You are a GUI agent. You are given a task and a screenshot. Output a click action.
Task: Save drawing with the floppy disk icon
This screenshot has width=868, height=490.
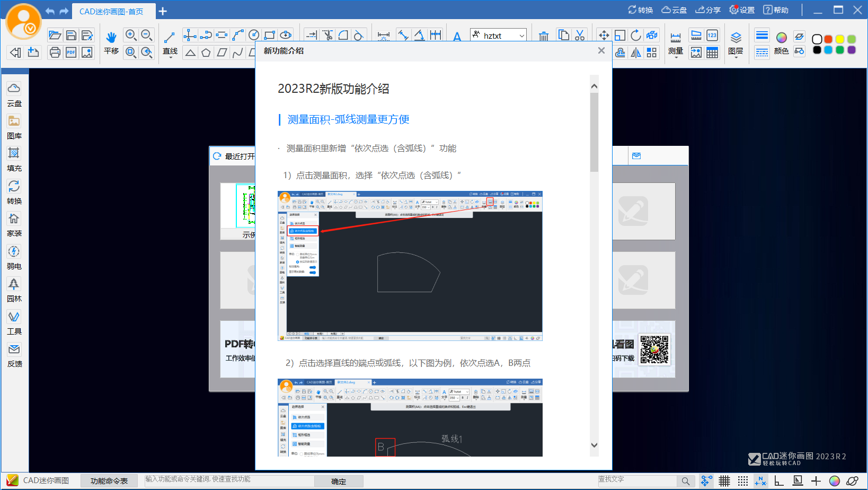point(71,36)
